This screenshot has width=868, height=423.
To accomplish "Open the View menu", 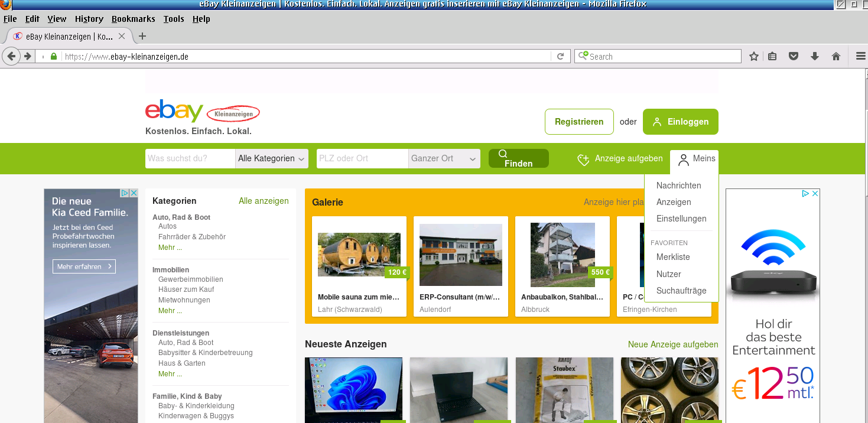I will point(57,19).
